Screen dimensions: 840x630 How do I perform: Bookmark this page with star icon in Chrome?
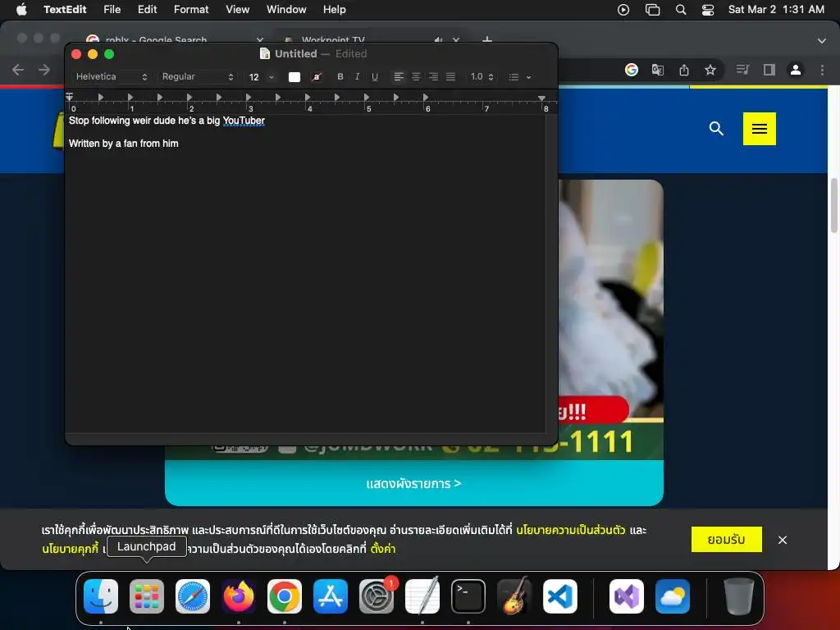click(710, 70)
